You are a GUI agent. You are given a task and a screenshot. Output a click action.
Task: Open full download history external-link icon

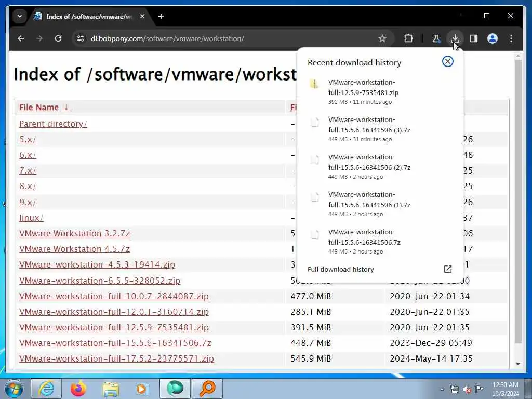click(447, 269)
